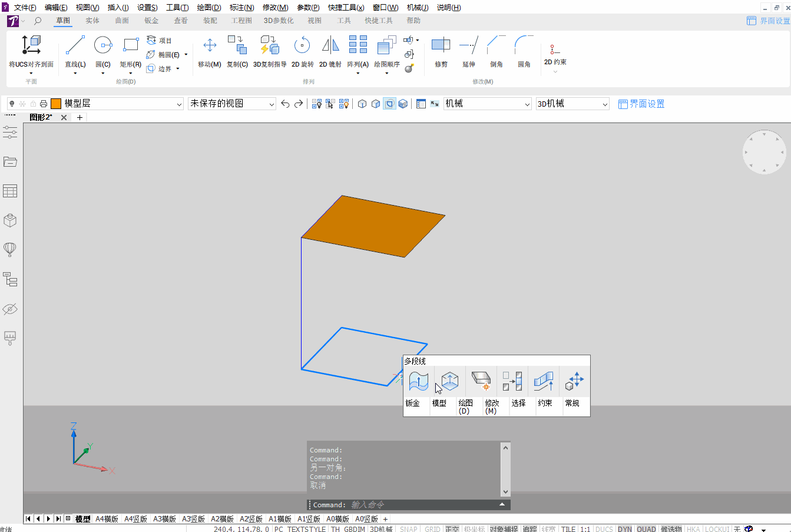Toggle SNAP in the status bar
791x532 pixels.
click(x=409, y=529)
